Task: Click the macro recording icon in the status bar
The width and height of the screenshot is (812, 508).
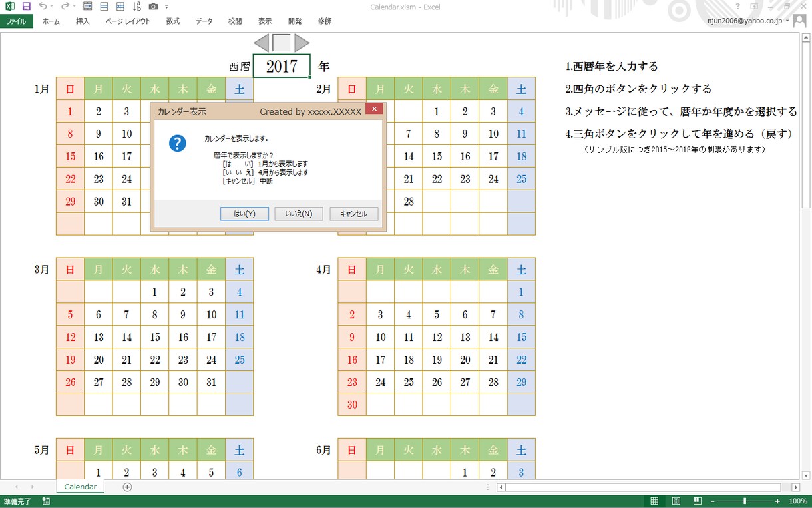Action: click(x=46, y=501)
